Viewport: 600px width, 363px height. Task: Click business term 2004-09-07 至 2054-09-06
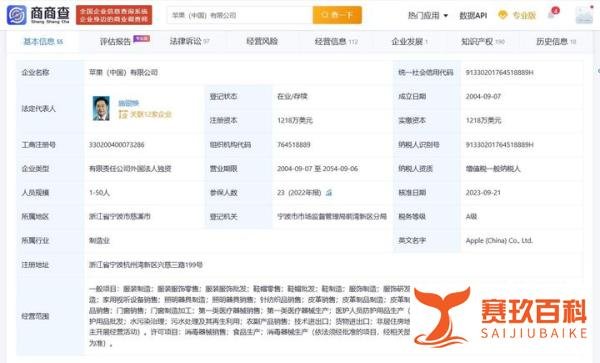click(318, 169)
